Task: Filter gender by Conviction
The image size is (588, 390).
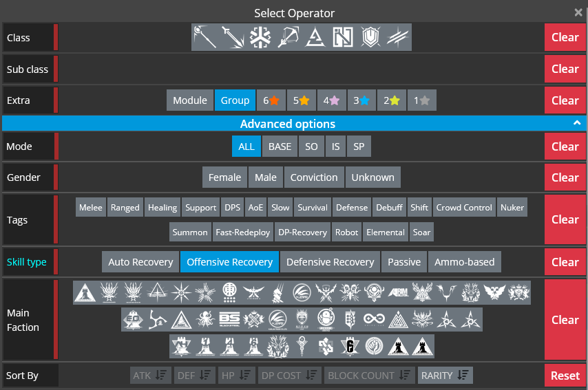Action: [314, 177]
